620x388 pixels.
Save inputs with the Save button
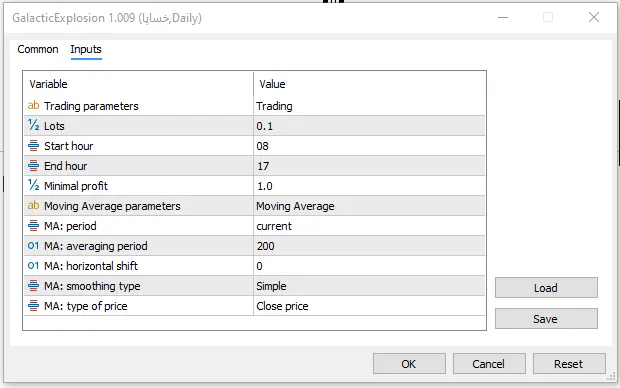pos(546,318)
